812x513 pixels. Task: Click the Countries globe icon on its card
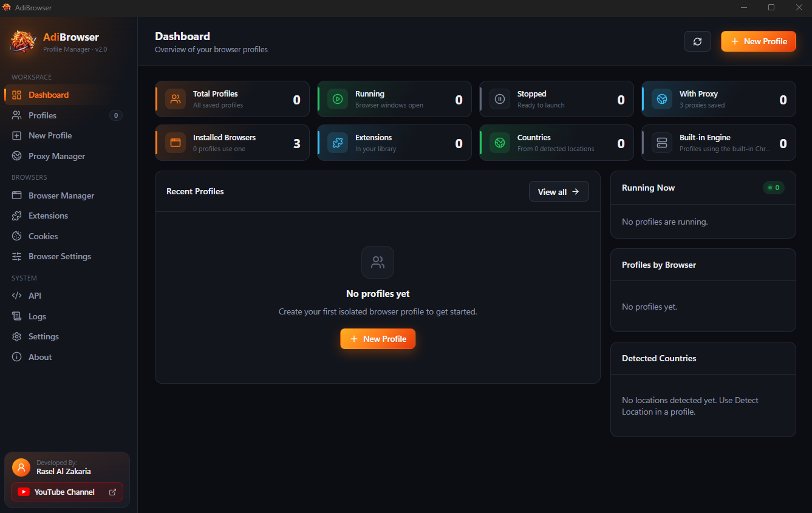point(500,143)
